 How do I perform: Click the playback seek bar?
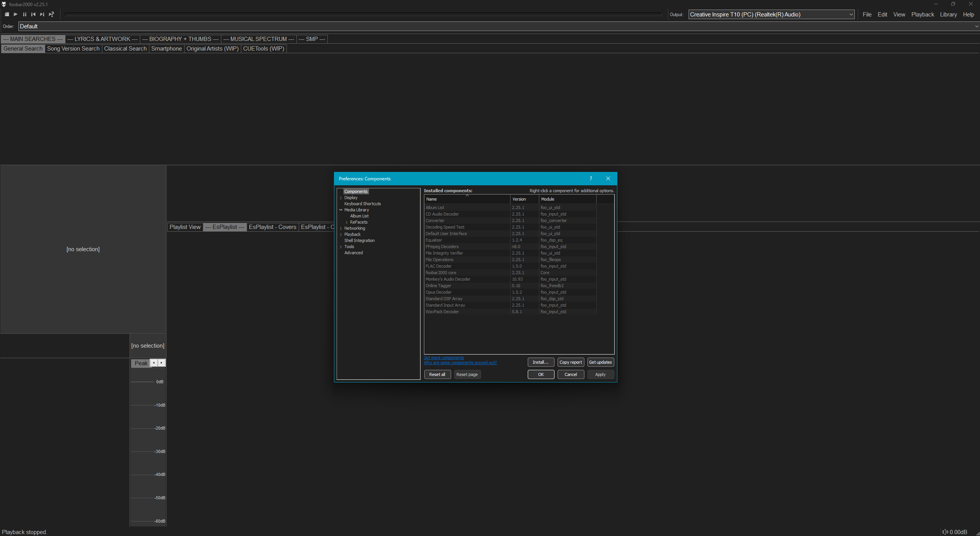click(x=363, y=15)
